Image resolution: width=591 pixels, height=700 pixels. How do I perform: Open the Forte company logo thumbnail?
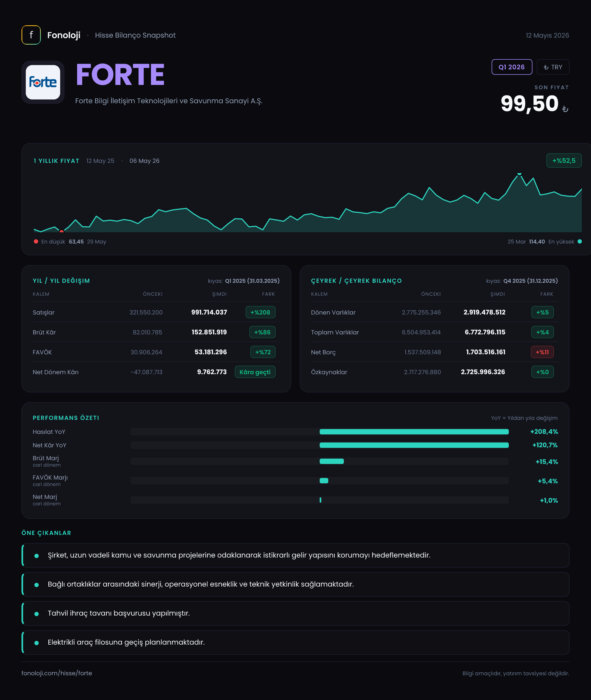click(43, 82)
